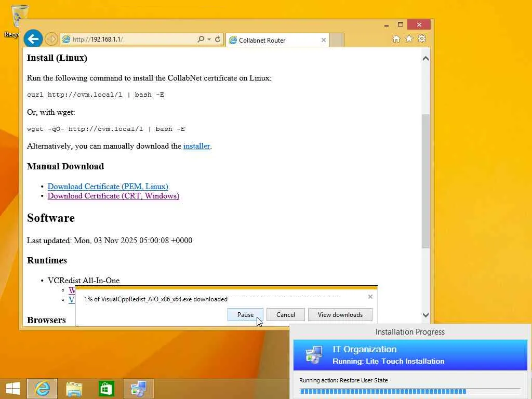Click the VCRedist All-In-One list item
Viewport: 532px width, 399px height.
(x=84, y=281)
